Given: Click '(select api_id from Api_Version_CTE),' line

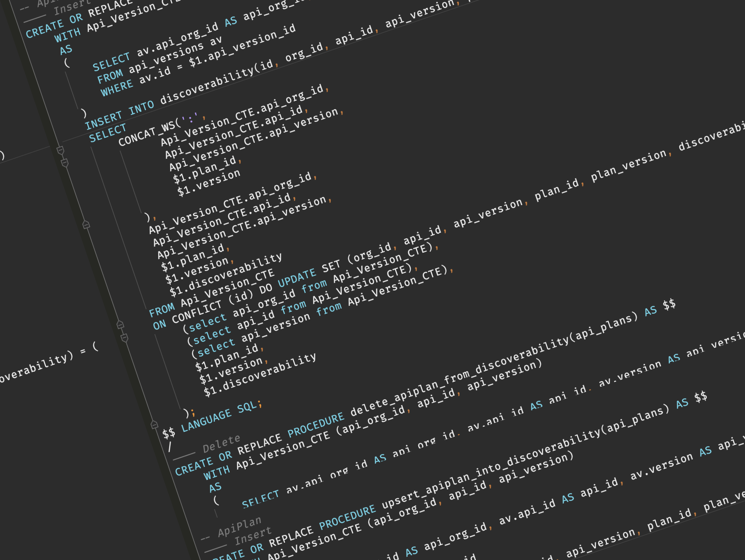Looking at the screenshot, I should click(302, 305).
